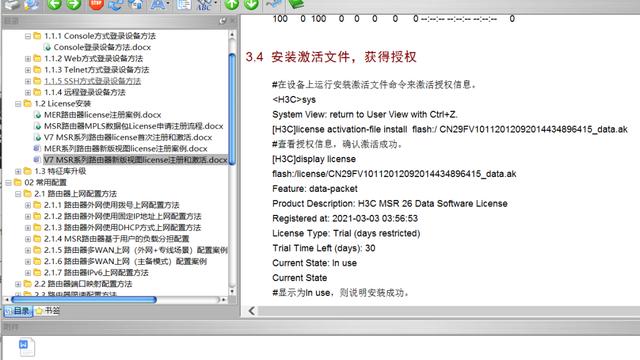640x360 pixels.
Task: Expand the 2.2 路由器端口映射 folder
Action: point(18,284)
